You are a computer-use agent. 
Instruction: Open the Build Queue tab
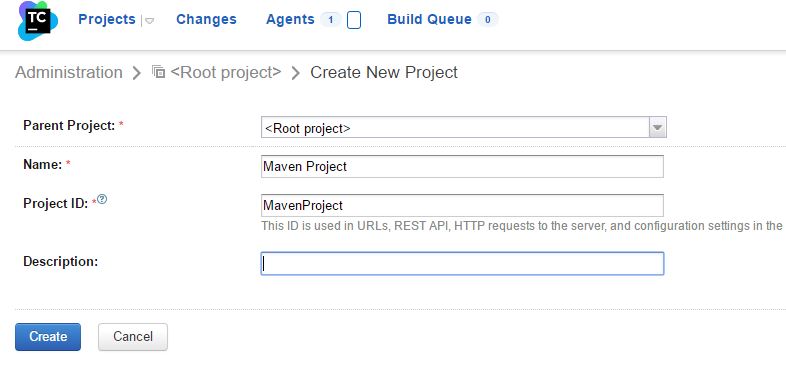(430, 19)
